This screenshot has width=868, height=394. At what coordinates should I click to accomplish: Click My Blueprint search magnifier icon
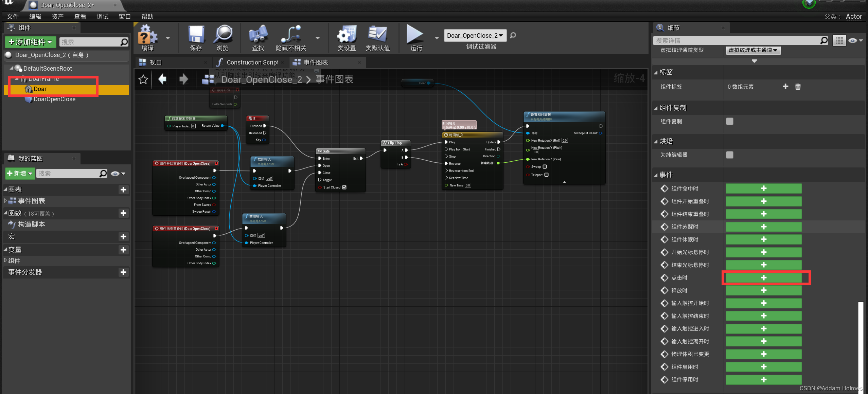pyautogui.click(x=103, y=174)
